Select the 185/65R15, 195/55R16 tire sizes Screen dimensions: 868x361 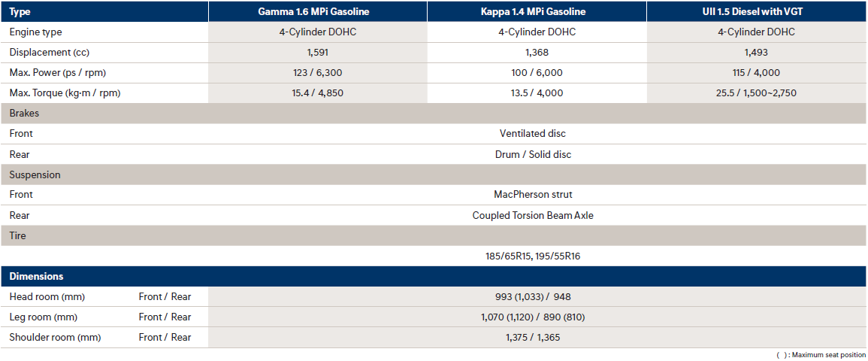pyautogui.click(x=533, y=256)
